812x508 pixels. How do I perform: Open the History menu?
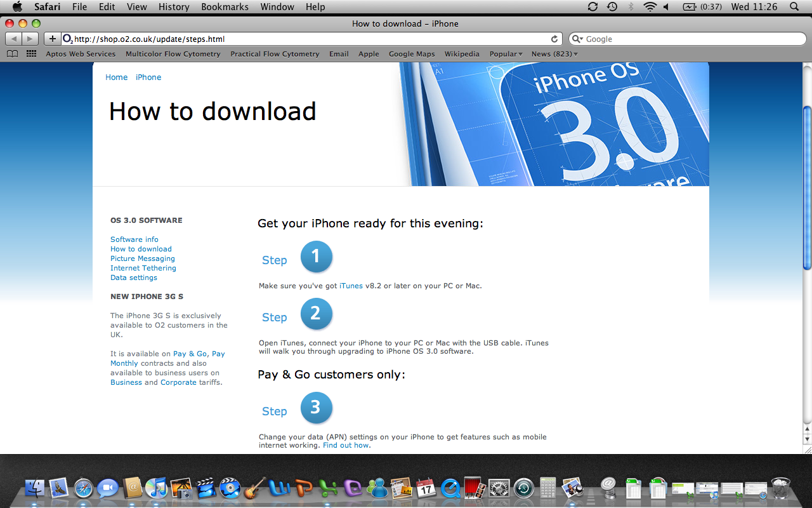click(174, 7)
